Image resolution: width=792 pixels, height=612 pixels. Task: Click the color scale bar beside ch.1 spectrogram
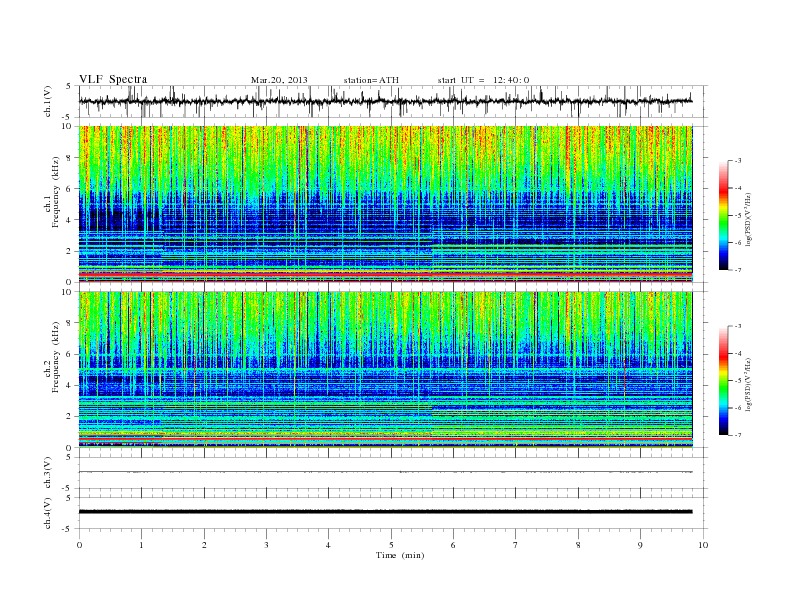(724, 216)
